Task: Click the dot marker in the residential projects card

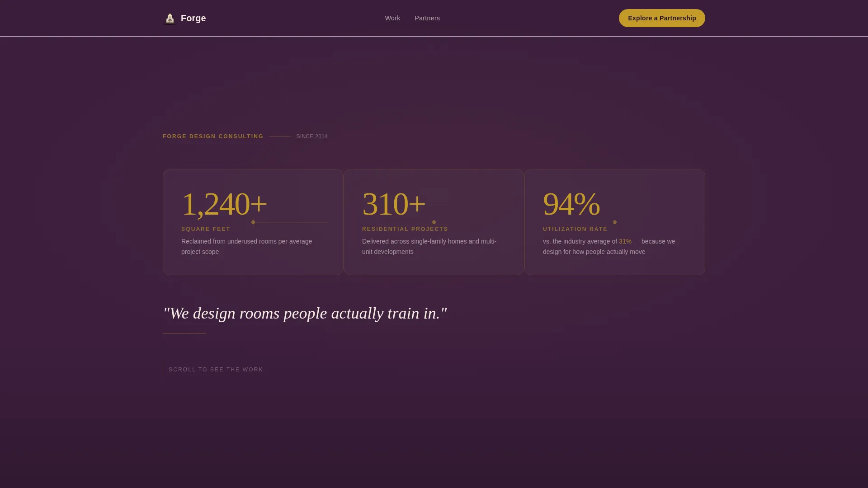Action: 434,222
